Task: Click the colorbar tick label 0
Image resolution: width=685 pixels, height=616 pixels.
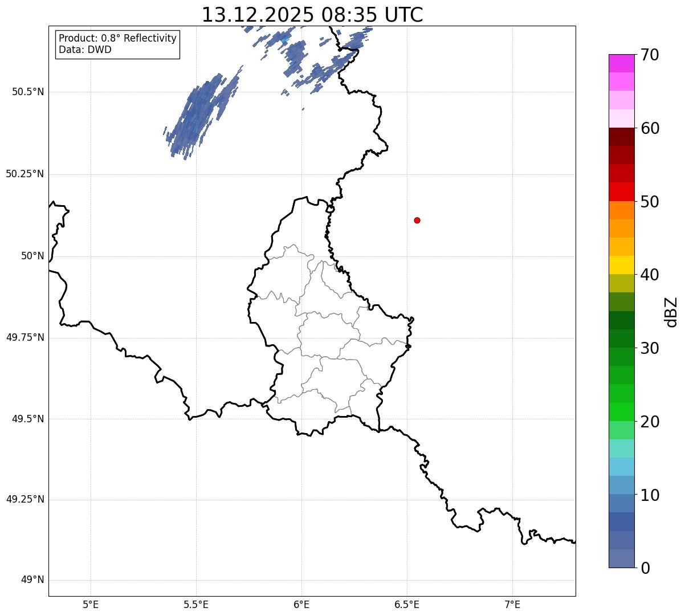Action: [x=645, y=568]
